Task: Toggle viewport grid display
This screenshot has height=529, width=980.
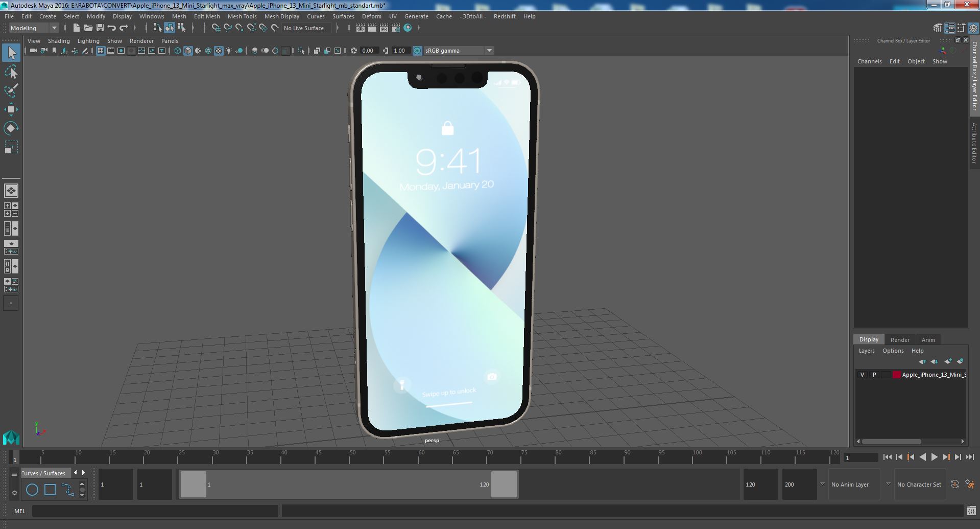Action: pyautogui.click(x=101, y=51)
